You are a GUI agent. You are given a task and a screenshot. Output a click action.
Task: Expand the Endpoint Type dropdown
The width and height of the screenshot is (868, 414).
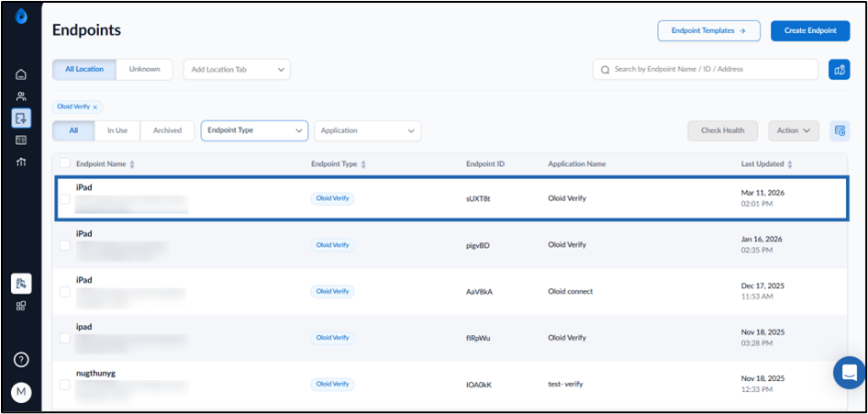pos(255,130)
